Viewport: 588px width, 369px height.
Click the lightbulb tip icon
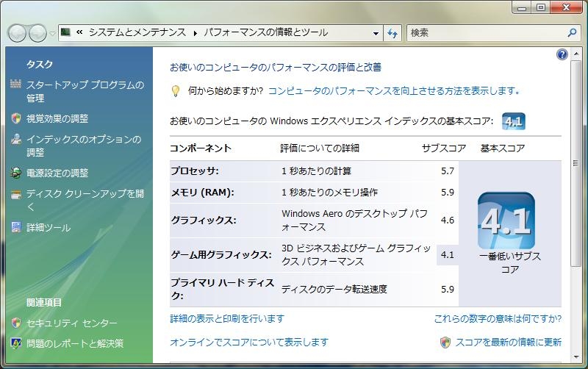(x=176, y=91)
